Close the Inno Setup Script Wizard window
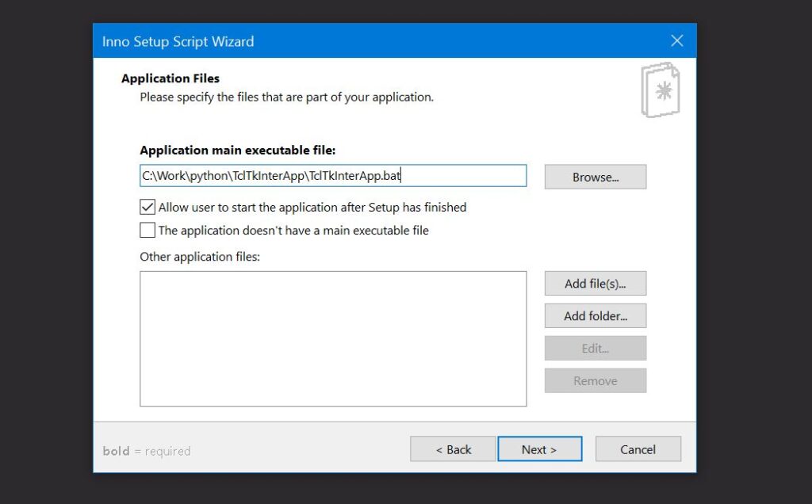The image size is (812, 504). tap(676, 41)
